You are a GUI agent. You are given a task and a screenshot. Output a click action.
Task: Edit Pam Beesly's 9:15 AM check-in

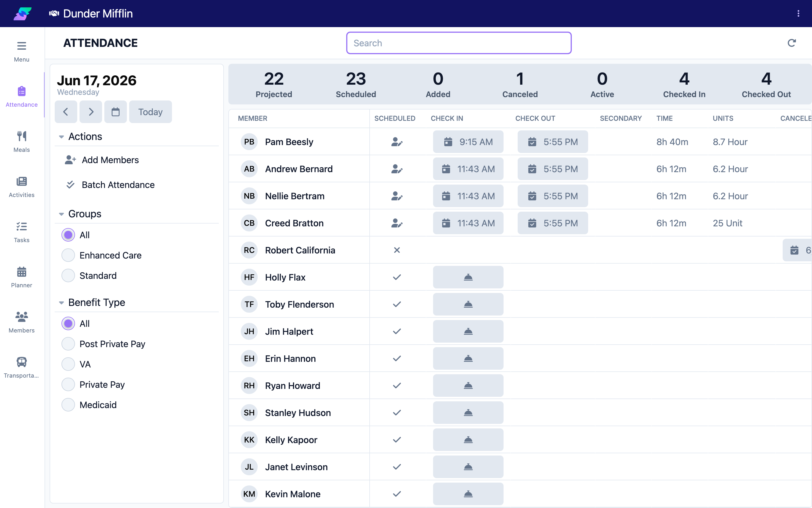(x=468, y=142)
